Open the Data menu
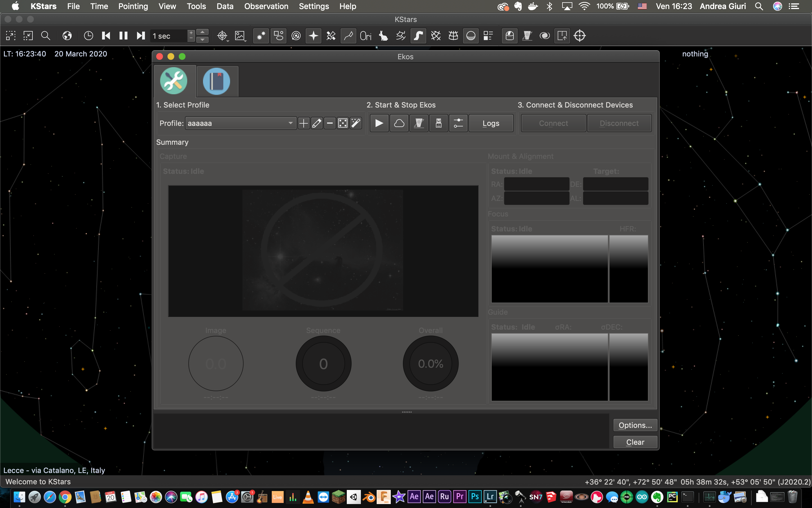 coord(225,6)
